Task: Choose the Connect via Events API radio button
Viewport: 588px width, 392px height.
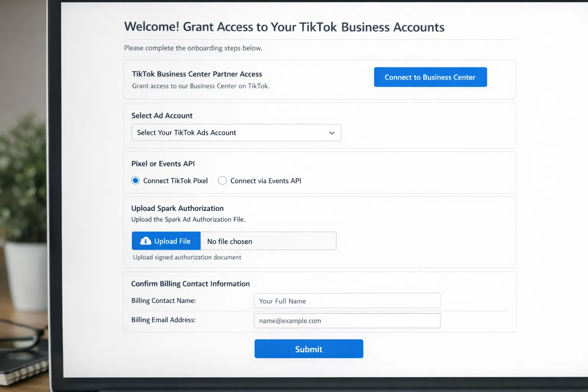Action: click(x=222, y=181)
